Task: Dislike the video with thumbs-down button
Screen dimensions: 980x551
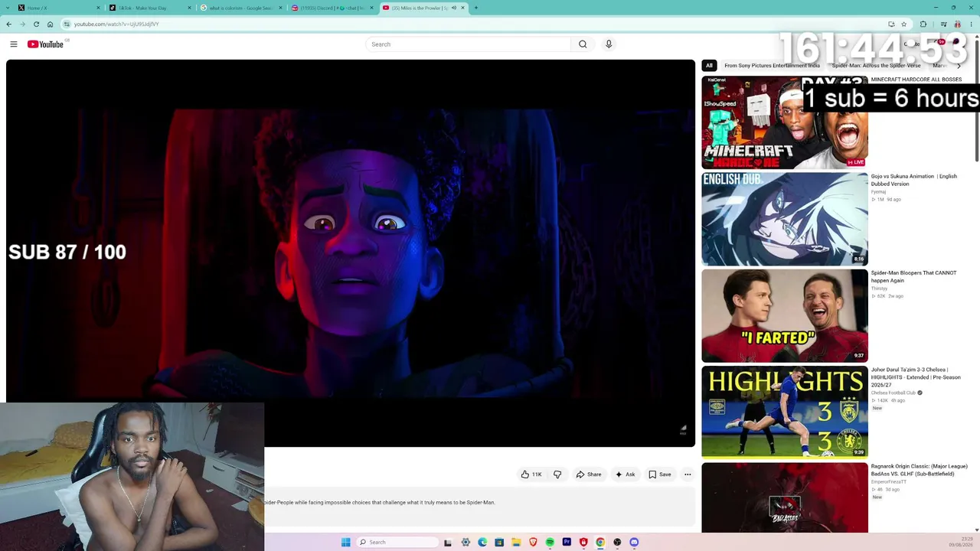Action: (557, 474)
